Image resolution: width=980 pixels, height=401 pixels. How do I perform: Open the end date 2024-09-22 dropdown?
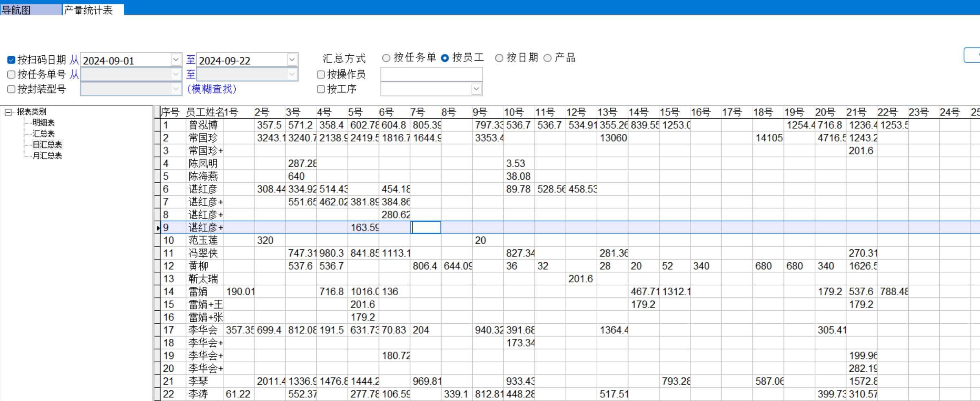pos(292,60)
